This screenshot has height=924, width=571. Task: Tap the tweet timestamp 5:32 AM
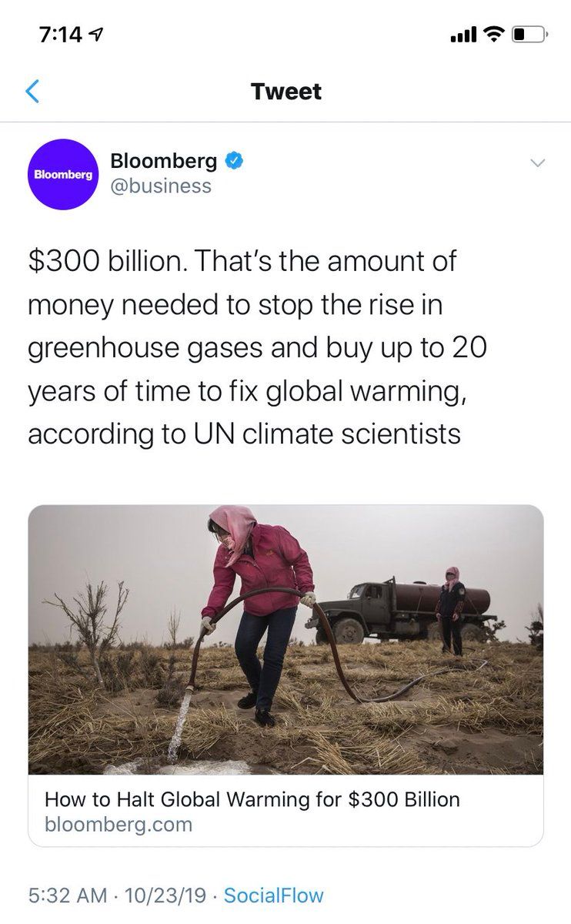tap(67, 896)
